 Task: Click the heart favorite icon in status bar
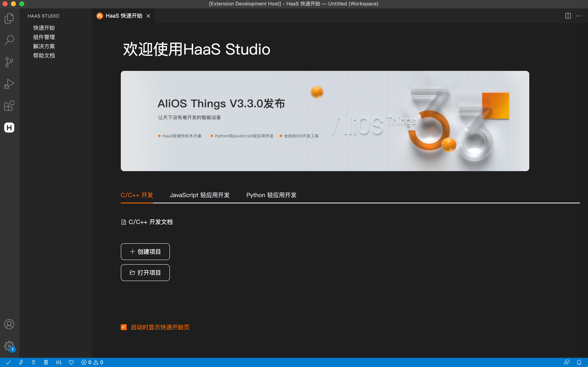(71, 362)
